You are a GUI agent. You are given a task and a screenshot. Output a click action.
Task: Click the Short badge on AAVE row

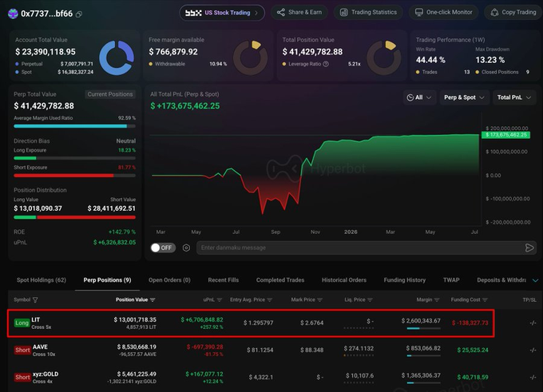22,350
